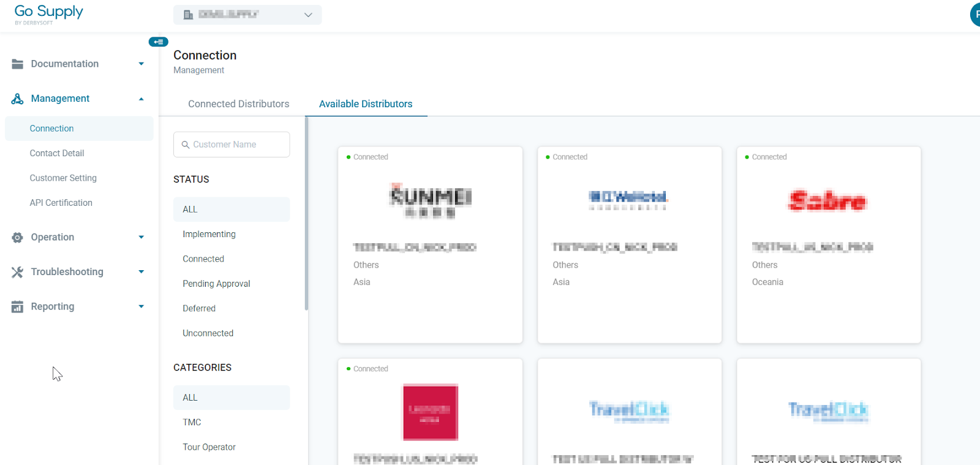
Task: Filter status by ALL
Action: (232, 210)
